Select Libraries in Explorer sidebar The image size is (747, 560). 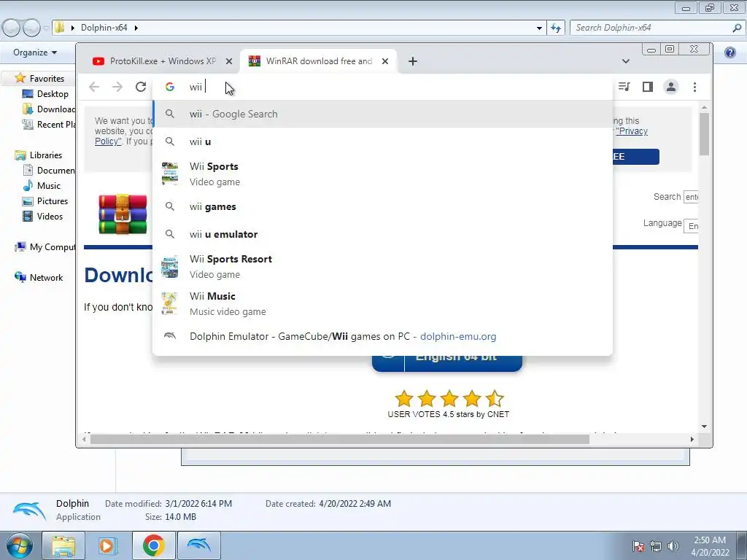tap(39, 155)
